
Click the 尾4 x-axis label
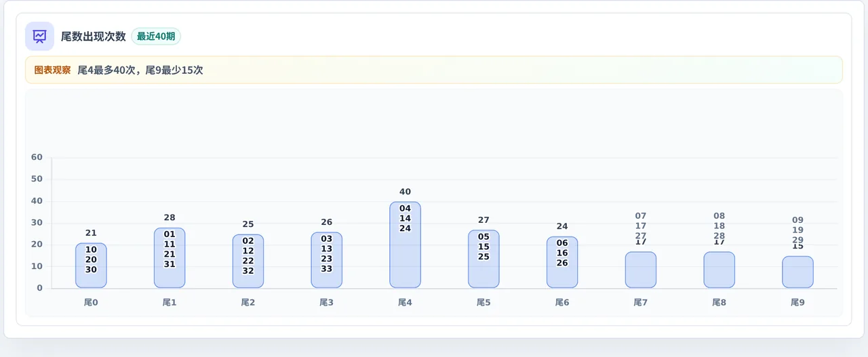click(x=405, y=303)
